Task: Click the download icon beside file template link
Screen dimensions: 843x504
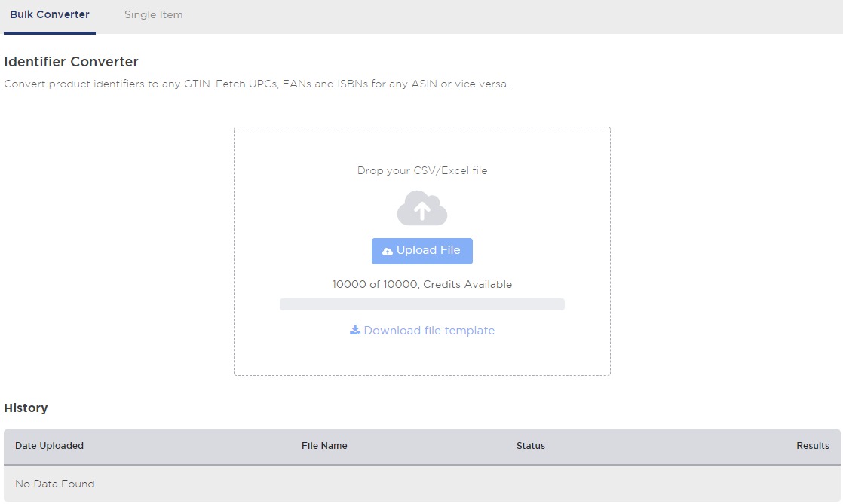Action: (354, 330)
